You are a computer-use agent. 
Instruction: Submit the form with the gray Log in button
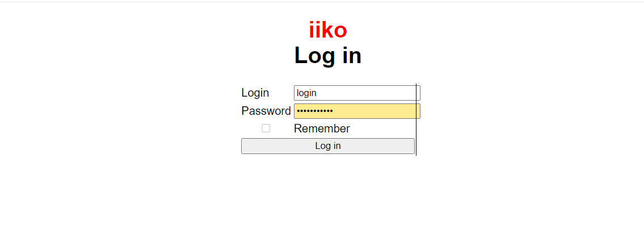pyautogui.click(x=327, y=146)
